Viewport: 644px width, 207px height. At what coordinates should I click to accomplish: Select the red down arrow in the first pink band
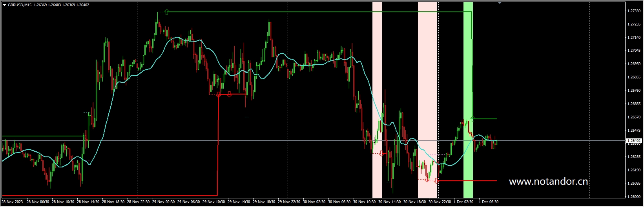381,153
